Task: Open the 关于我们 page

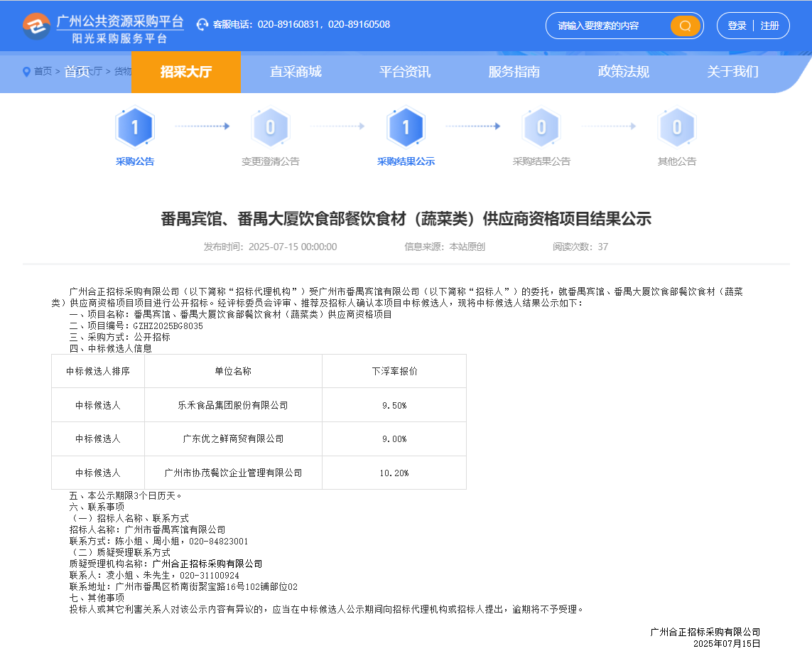Action: point(732,72)
